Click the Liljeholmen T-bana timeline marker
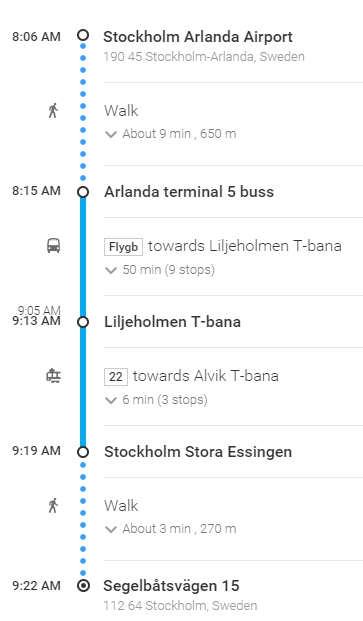Viewport: 363px width, 621px height. 83,322
